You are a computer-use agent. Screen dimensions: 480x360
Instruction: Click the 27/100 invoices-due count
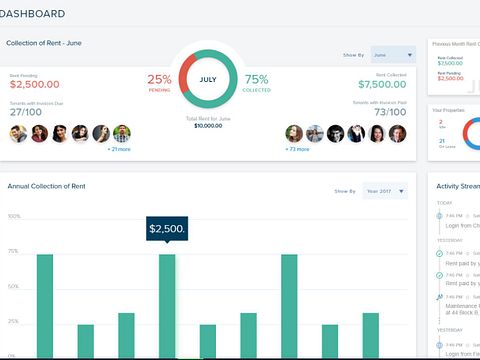(x=26, y=112)
